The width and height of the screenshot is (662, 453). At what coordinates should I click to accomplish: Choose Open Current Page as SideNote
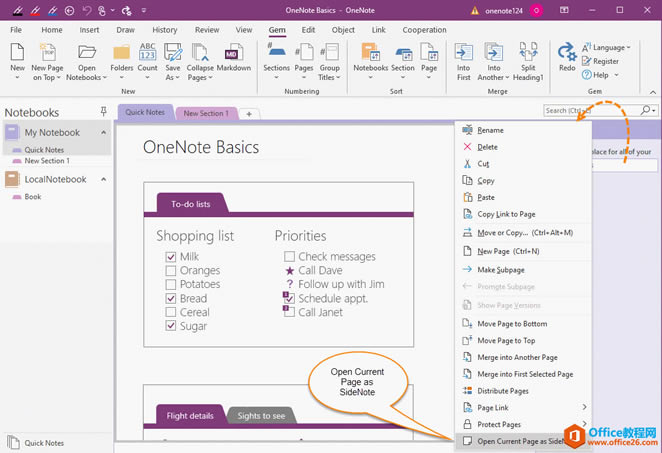click(520, 441)
